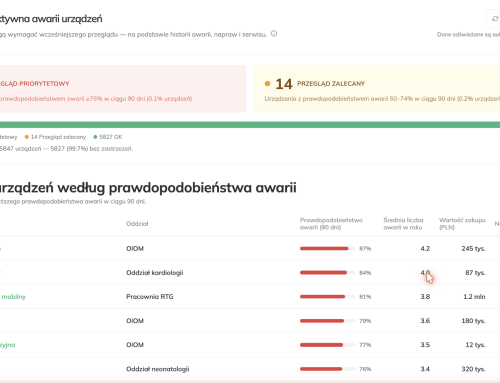Click the '1.2 mln' purchase value
This screenshot has width=500, height=383.
[x=474, y=297]
